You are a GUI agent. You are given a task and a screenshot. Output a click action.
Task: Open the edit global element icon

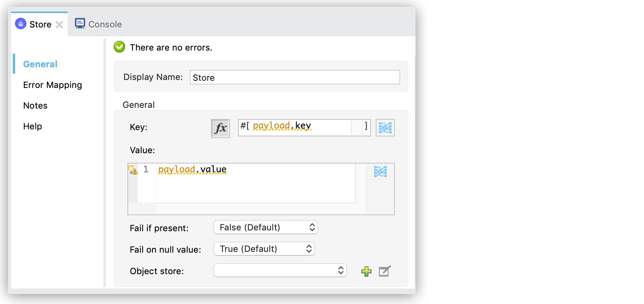[x=384, y=271]
